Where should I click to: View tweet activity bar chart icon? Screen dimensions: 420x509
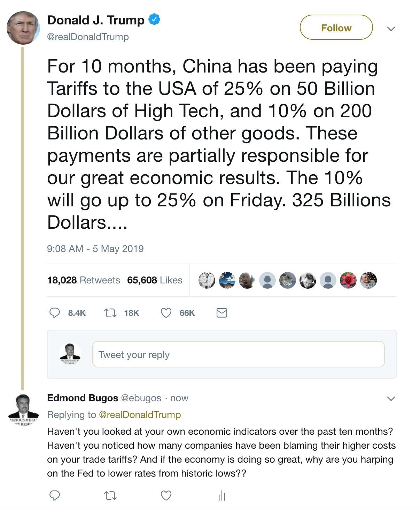[222, 495]
